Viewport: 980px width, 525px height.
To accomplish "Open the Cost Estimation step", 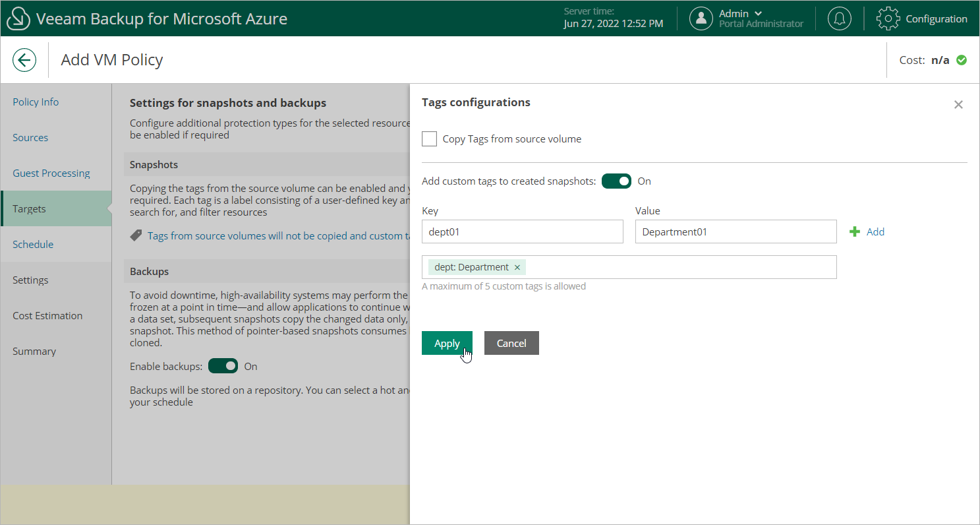I will click(x=47, y=315).
